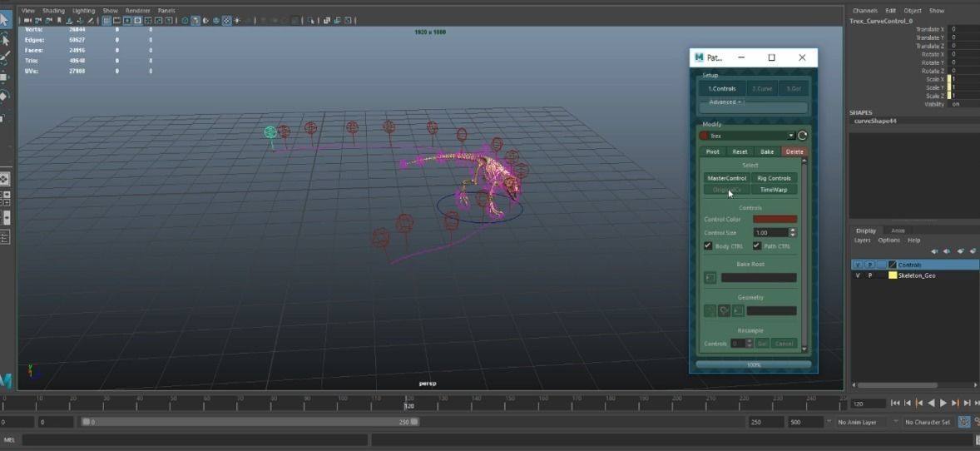Open the Panels menu
The width and height of the screenshot is (980, 451).
[x=166, y=11]
